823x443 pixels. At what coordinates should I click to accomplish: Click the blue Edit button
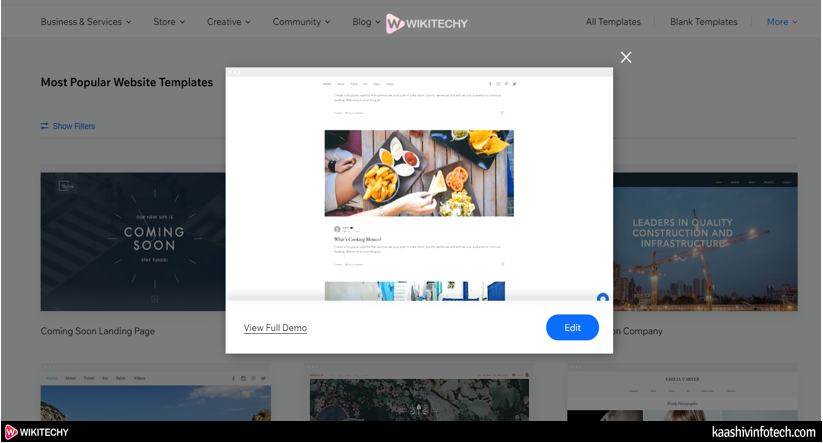click(x=572, y=327)
